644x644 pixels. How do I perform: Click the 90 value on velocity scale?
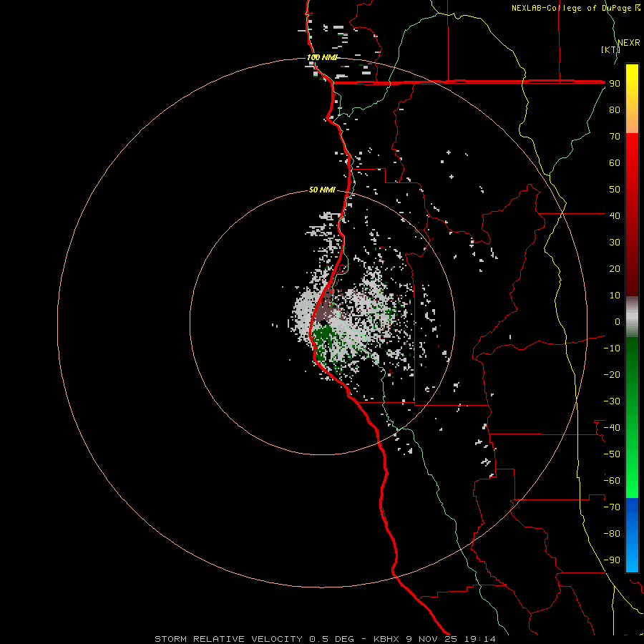[615, 84]
